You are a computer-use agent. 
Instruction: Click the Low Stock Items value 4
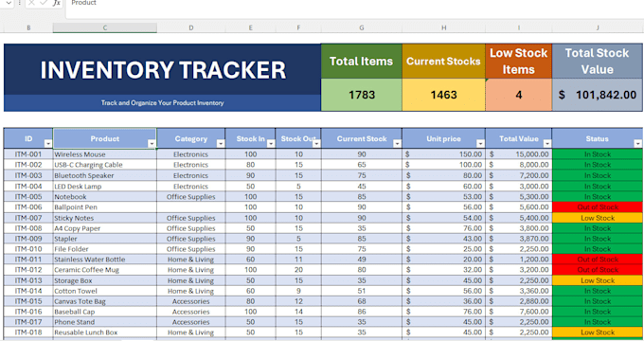pyautogui.click(x=519, y=95)
